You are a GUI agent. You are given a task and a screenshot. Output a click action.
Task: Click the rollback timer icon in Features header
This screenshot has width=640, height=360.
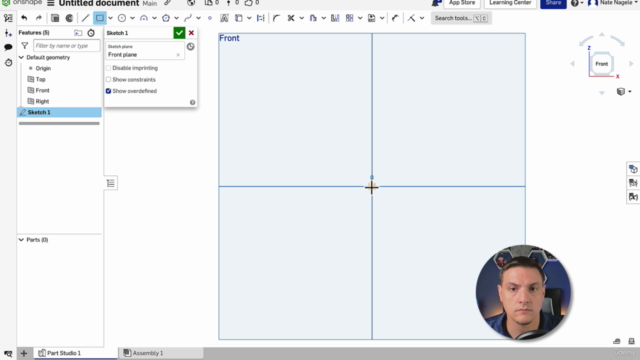[x=91, y=33]
